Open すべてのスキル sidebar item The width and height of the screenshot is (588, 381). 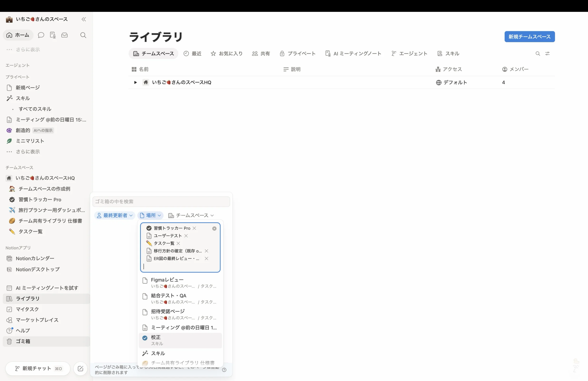(x=46, y=109)
